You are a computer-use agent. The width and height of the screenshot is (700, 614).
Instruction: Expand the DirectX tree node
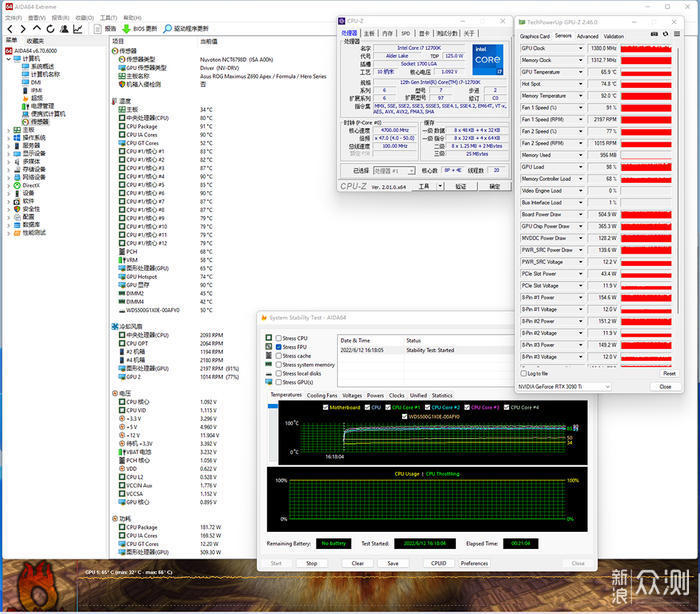[x=7, y=185]
